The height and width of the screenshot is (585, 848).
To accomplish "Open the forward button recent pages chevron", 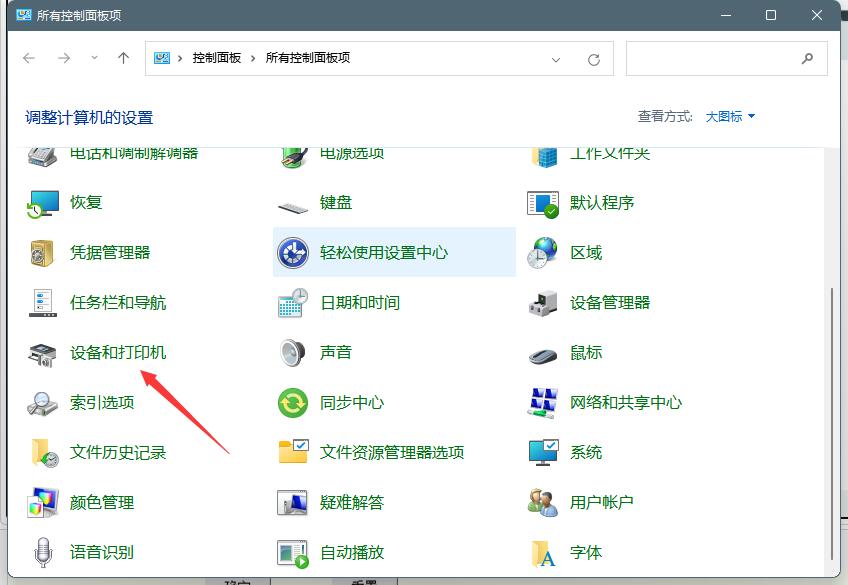I will pyautogui.click(x=93, y=58).
